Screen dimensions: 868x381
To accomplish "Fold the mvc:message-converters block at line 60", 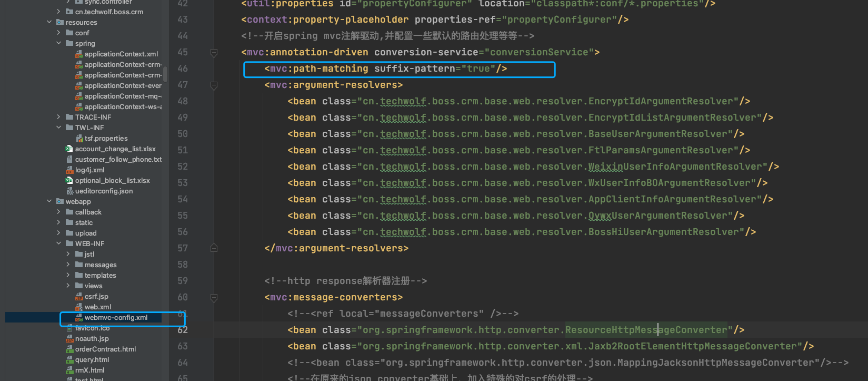I will pos(214,297).
